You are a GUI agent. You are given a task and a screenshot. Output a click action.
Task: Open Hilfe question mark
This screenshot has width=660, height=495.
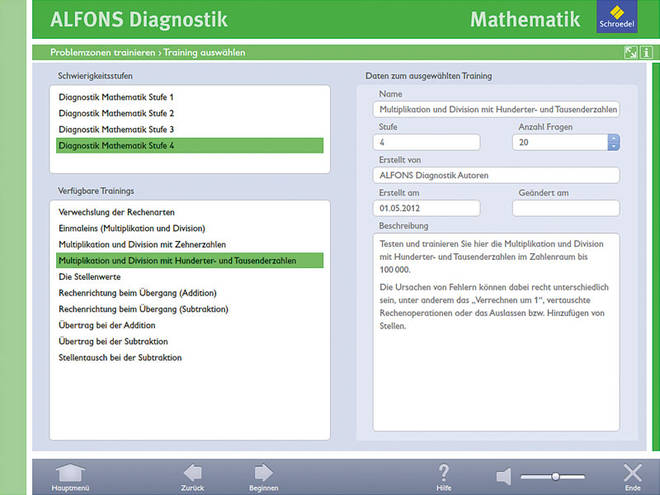444,473
